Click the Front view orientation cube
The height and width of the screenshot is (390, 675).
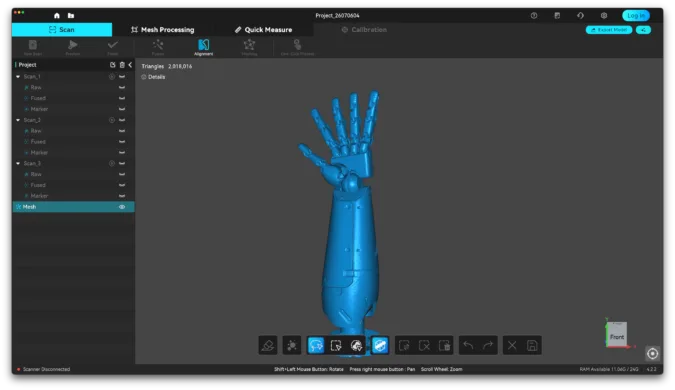pos(617,334)
